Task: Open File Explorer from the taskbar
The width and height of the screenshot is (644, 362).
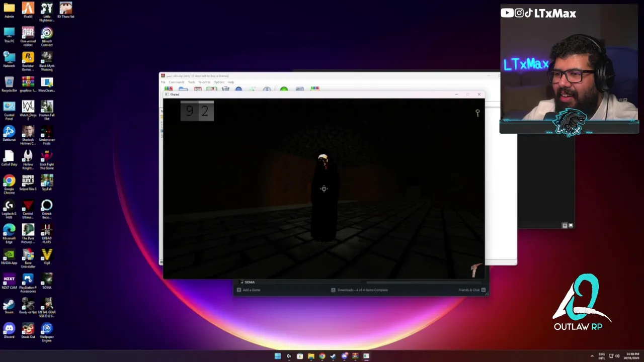Action: tap(311, 356)
